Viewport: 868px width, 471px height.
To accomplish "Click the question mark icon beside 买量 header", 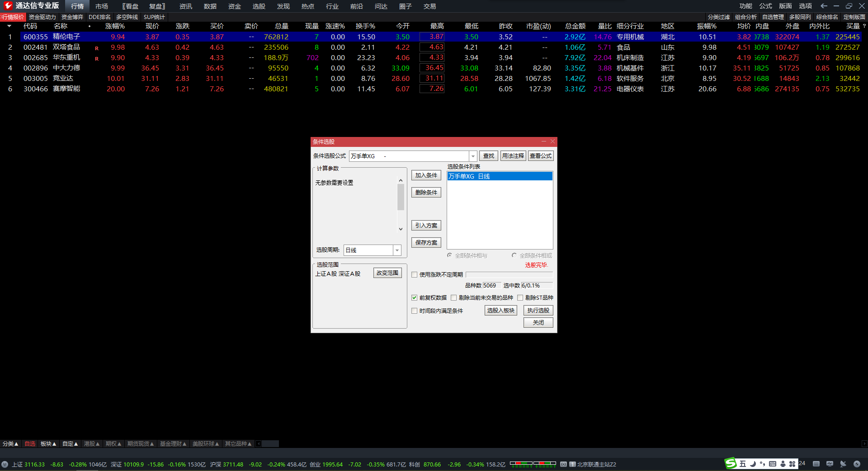I will click(864, 26).
